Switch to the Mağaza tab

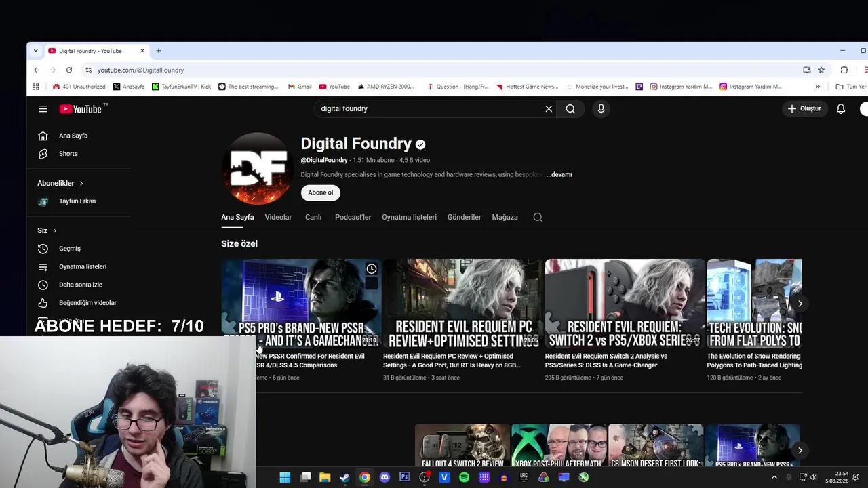(x=505, y=217)
